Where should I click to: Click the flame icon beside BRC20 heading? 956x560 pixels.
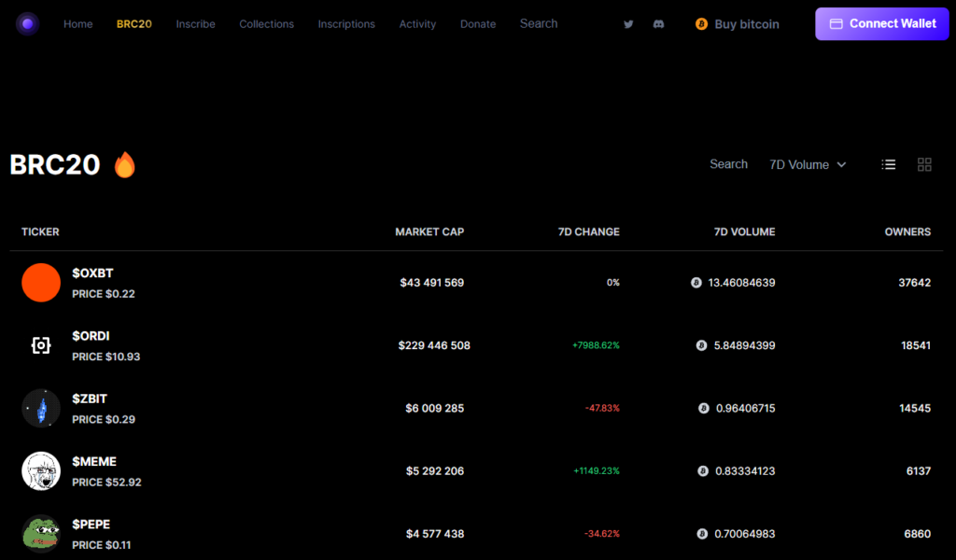[124, 163]
